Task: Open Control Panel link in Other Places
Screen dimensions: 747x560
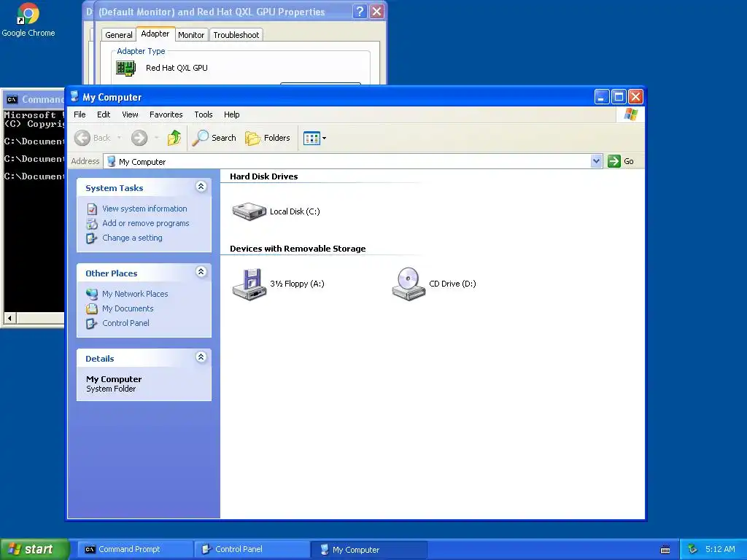Action: (x=125, y=323)
